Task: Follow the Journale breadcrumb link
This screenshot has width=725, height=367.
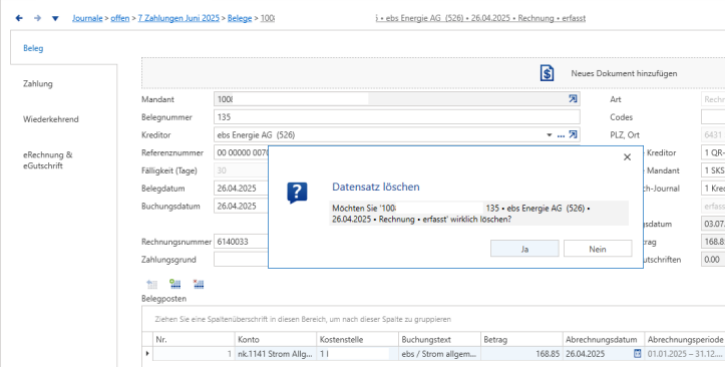Action: (87, 18)
